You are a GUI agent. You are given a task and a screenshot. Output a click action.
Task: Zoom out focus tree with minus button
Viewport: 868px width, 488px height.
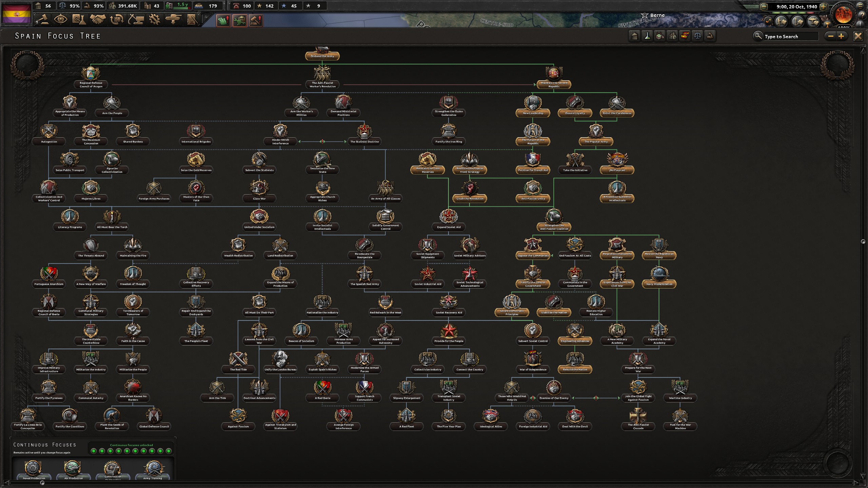coord(831,36)
